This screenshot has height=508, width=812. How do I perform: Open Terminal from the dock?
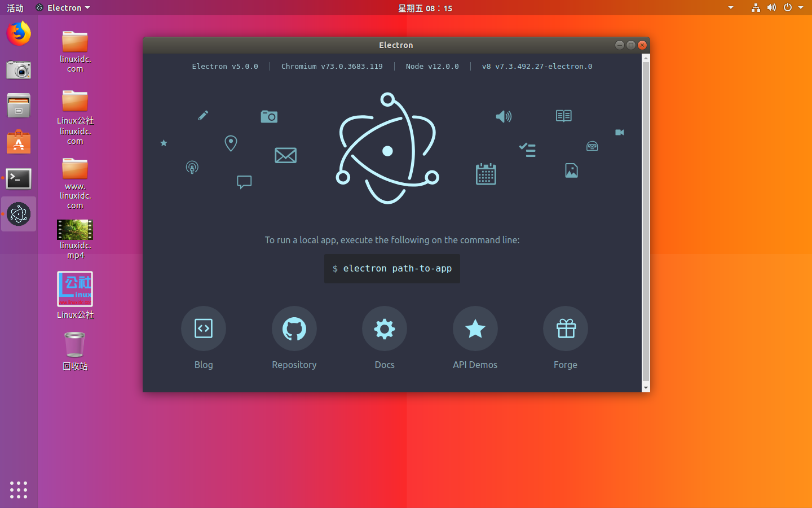[x=19, y=178]
